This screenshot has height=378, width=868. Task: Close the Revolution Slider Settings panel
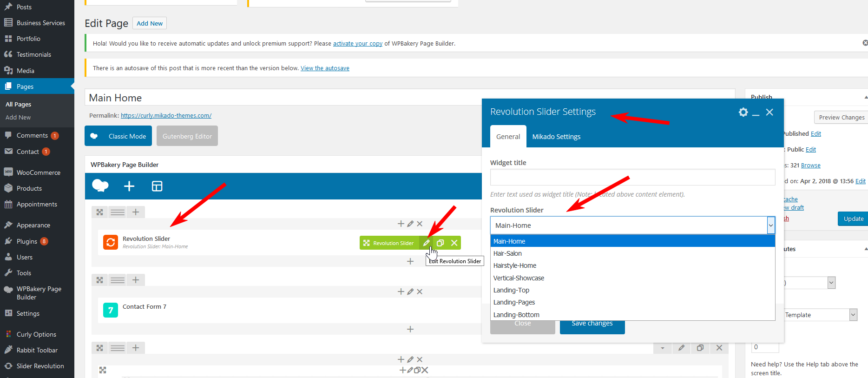(769, 112)
